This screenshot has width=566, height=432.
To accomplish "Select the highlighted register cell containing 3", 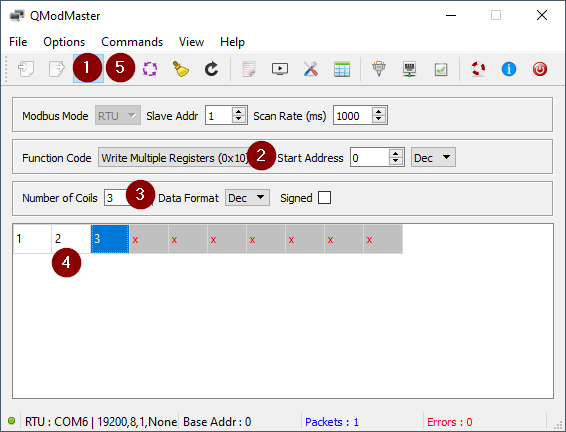I will click(x=110, y=239).
